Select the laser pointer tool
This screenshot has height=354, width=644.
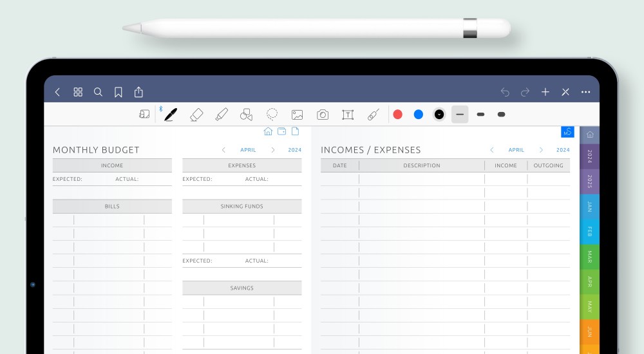(x=373, y=115)
